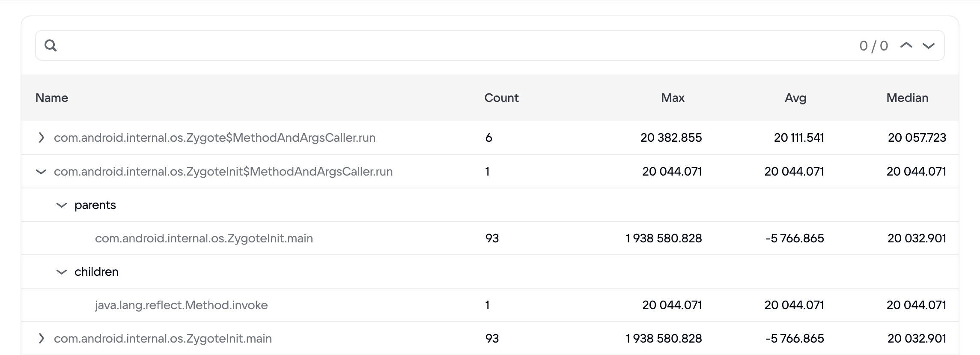Expand the bottom ZygoteInit.main row
This screenshot has height=355, width=980.
(x=41, y=338)
